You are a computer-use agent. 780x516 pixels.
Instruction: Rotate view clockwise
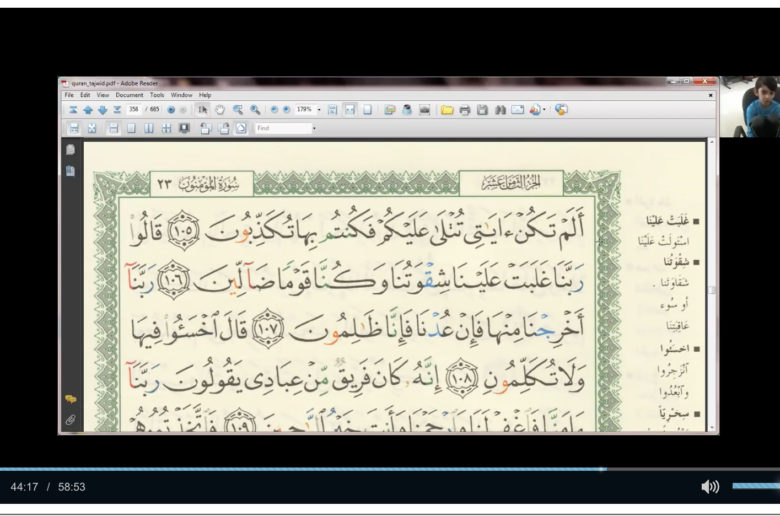223,128
